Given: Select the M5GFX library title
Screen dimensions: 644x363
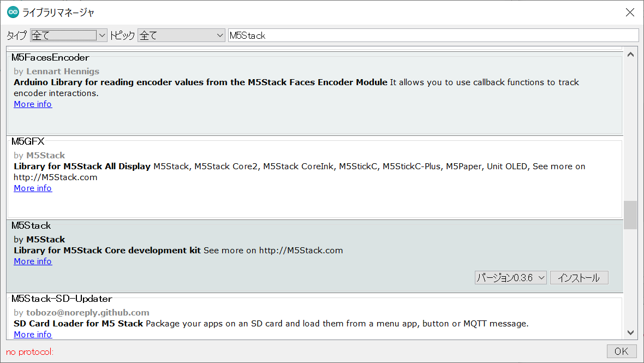Looking at the screenshot, I should (x=27, y=142).
